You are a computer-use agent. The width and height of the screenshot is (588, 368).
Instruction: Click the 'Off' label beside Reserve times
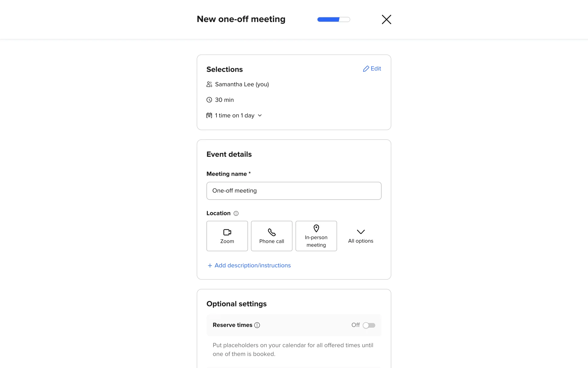pyautogui.click(x=355, y=325)
